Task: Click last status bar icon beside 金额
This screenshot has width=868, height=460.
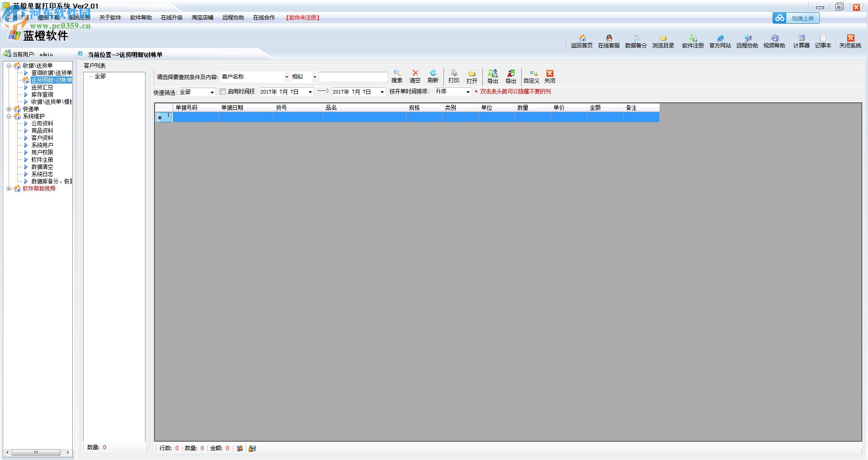Action: (252, 448)
